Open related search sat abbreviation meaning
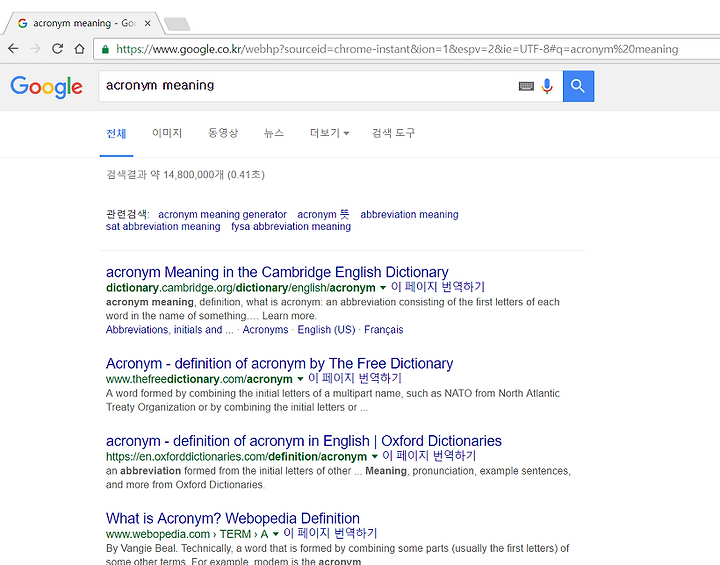 (x=163, y=226)
